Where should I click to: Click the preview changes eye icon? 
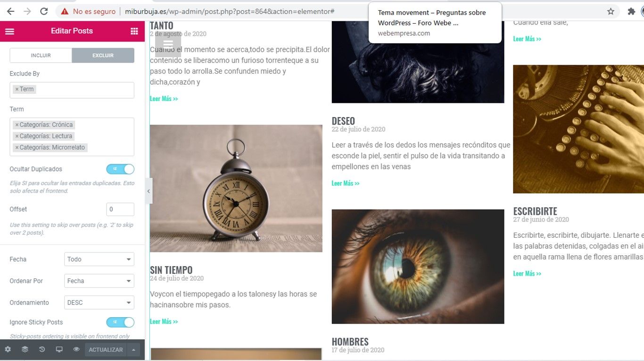click(x=76, y=350)
